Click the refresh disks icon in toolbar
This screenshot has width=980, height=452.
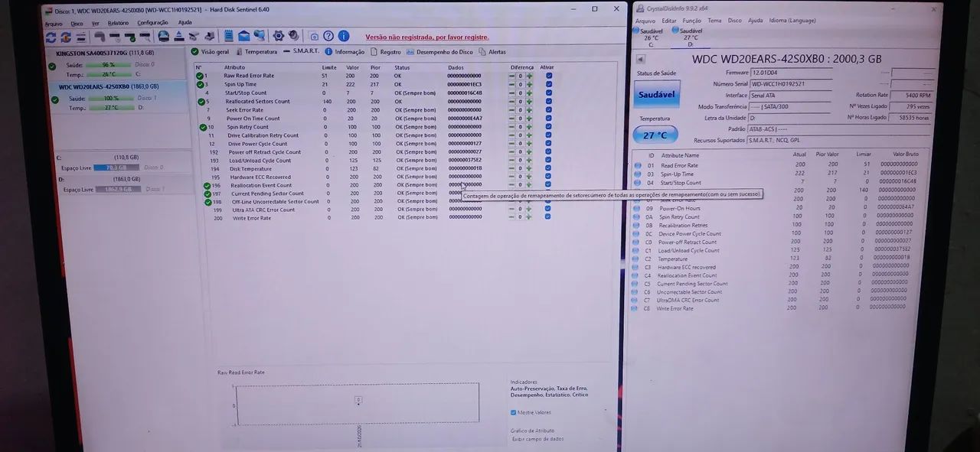coord(51,37)
